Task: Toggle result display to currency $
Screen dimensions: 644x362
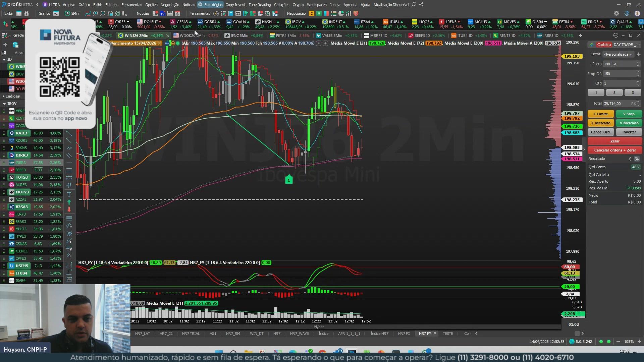Action: tap(630, 159)
